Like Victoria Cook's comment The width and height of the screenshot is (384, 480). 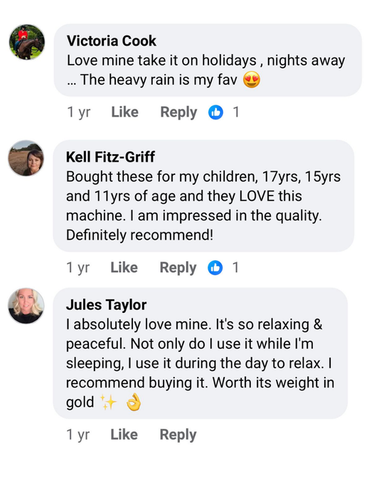(x=125, y=112)
